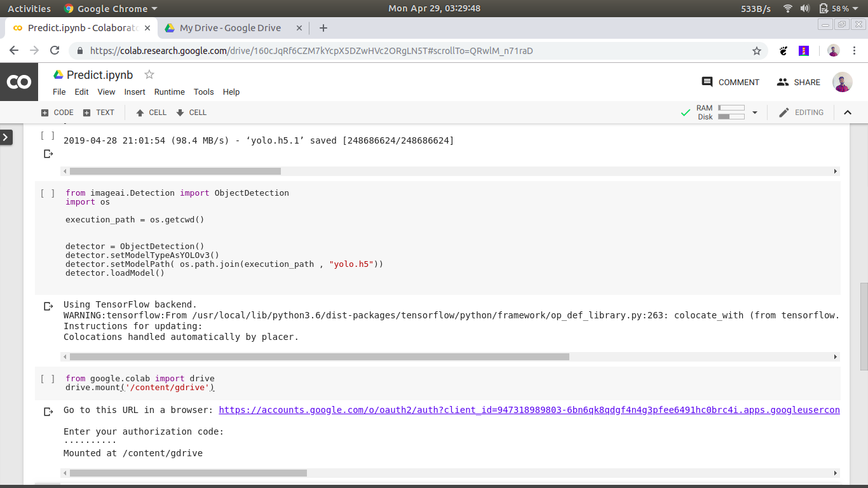The image size is (868, 488).
Task: Click the output toggle icon for drive mount cell
Action: pos(48,412)
